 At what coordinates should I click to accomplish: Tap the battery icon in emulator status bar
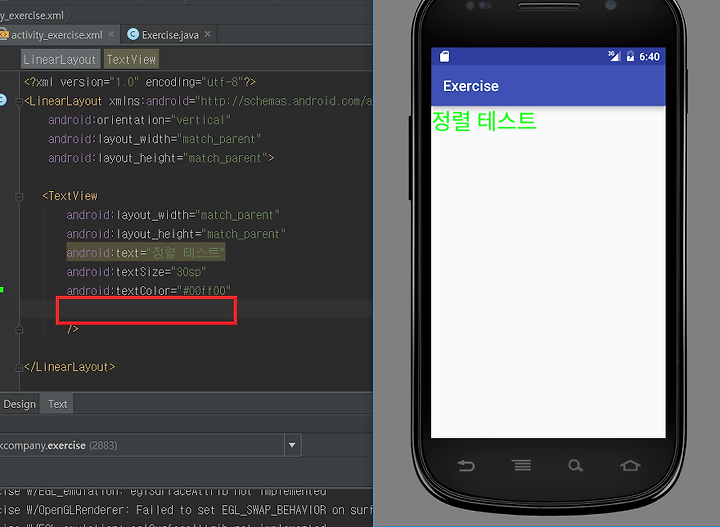pos(630,56)
